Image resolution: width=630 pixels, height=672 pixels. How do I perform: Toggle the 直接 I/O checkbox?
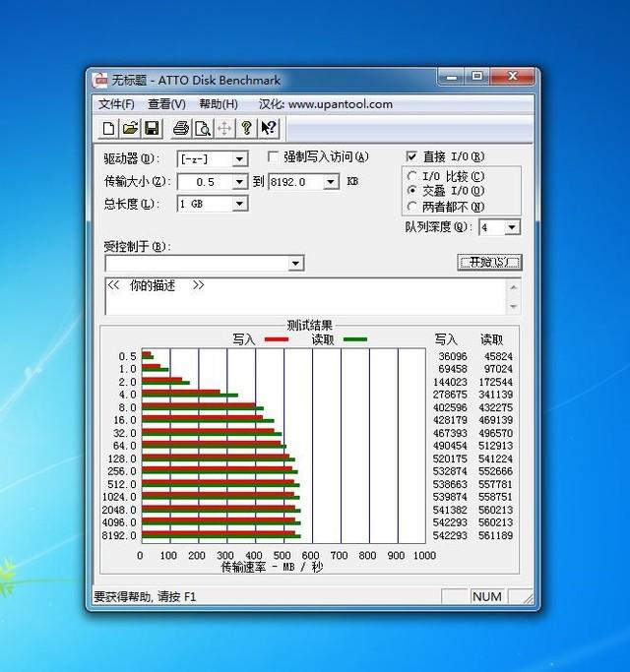pos(411,156)
